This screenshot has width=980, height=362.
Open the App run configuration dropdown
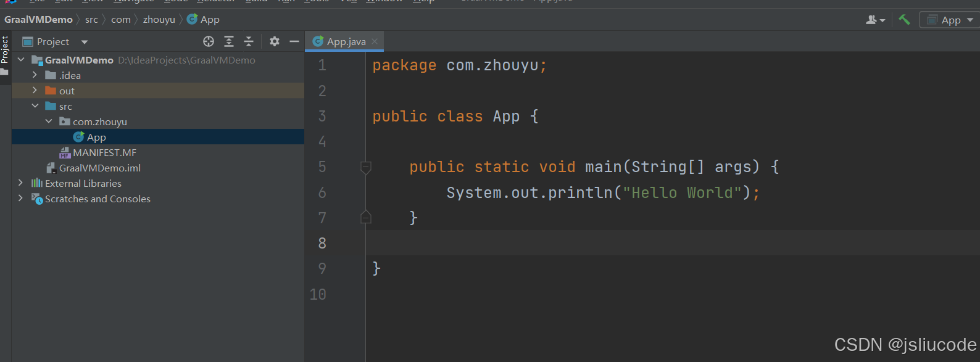(x=950, y=20)
